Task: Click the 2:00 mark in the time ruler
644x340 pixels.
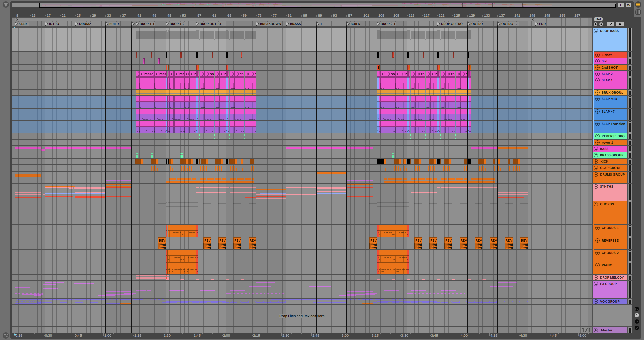Action: [227, 335]
